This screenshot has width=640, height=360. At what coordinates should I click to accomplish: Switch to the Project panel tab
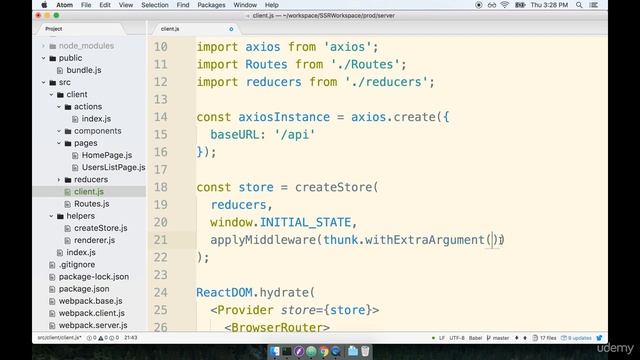(x=54, y=29)
